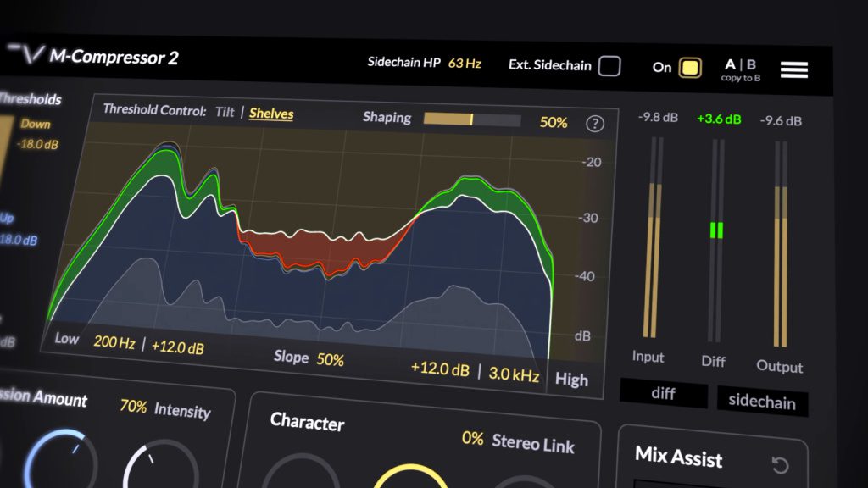
Task: Reset Mix Assist with the undo arrow icon
Action: tap(780, 465)
